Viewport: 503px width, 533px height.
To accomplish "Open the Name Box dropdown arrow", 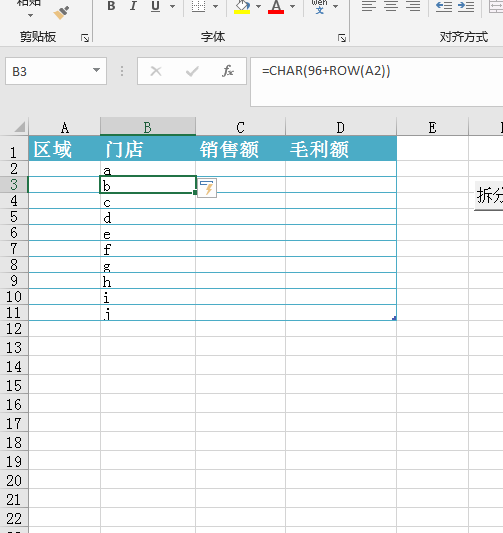I will point(97,70).
